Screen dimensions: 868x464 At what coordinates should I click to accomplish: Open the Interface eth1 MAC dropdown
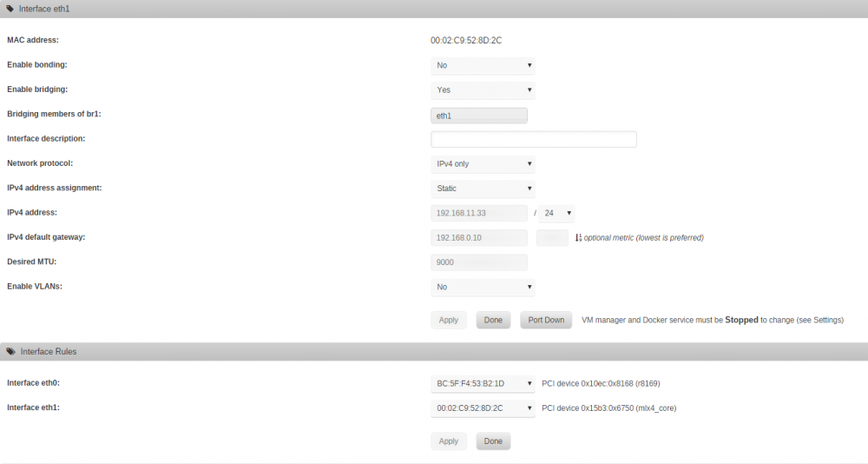click(x=483, y=408)
